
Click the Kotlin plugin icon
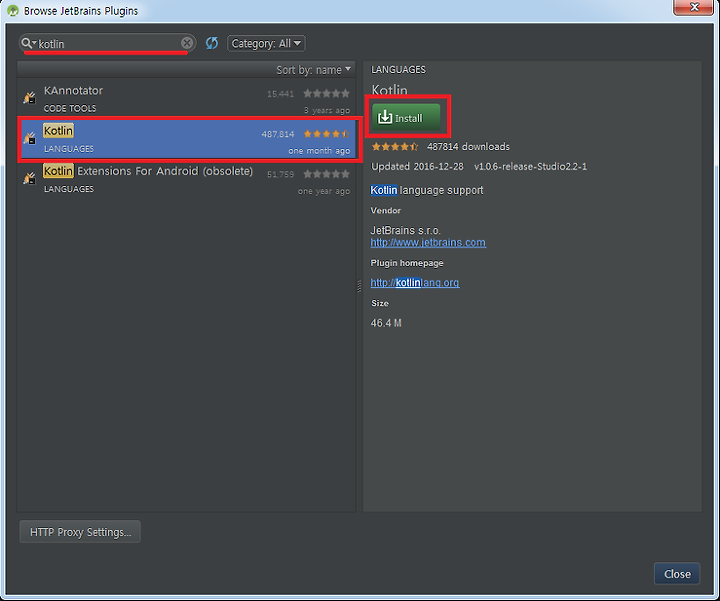29,137
